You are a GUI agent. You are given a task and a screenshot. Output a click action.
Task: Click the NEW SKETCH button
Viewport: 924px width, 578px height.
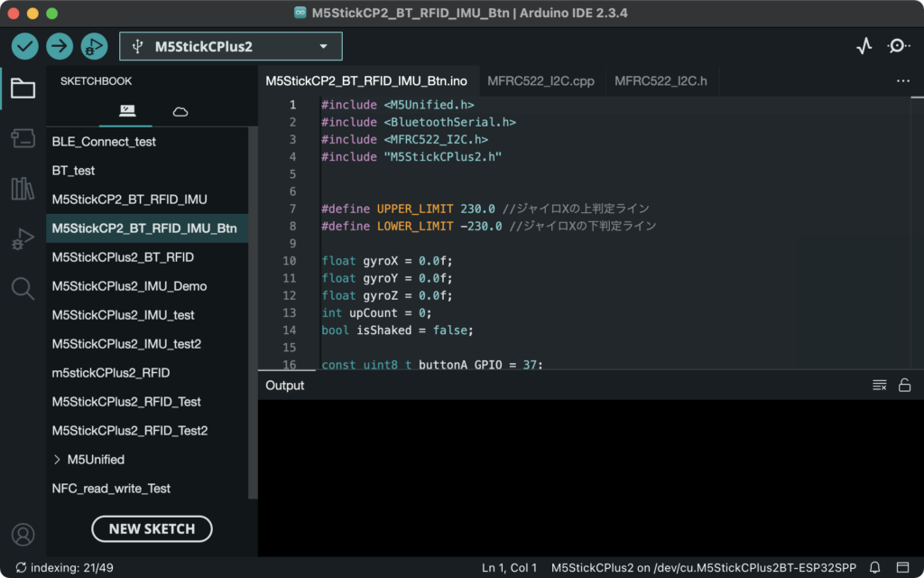pyautogui.click(x=152, y=529)
